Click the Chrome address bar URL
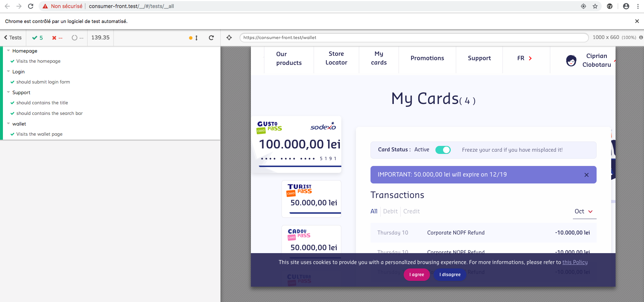The image size is (644, 302). coord(131,6)
